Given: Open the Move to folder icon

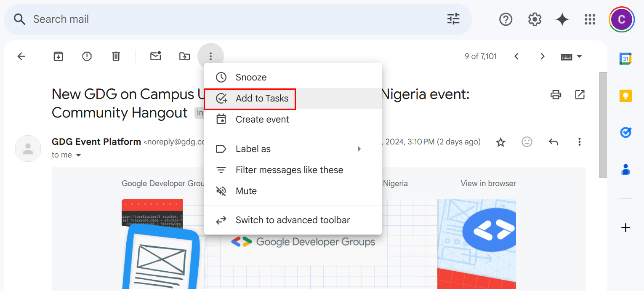Looking at the screenshot, I should click(x=185, y=56).
